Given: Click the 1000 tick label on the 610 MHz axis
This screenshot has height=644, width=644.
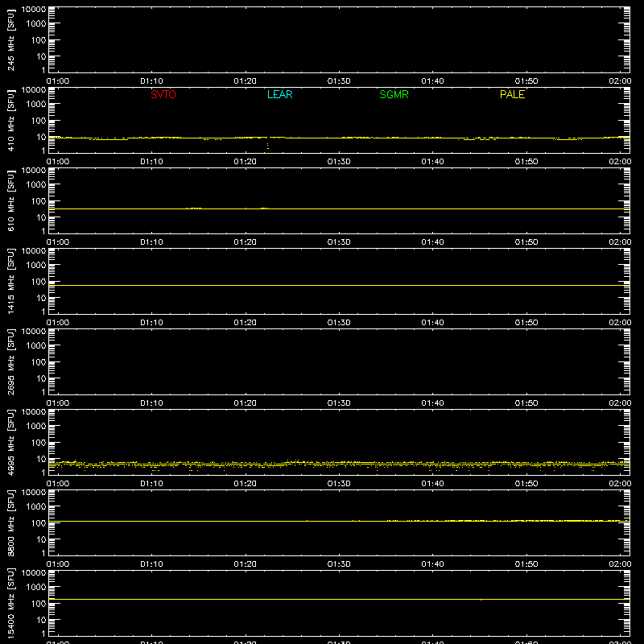Looking at the screenshot, I should (36, 185).
